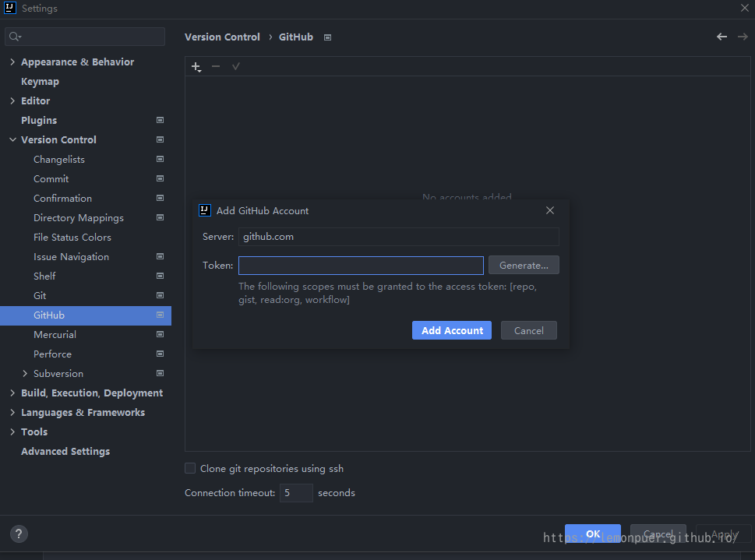Select Commit settings
This screenshot has height=560, width=755.
click(51, 178)
